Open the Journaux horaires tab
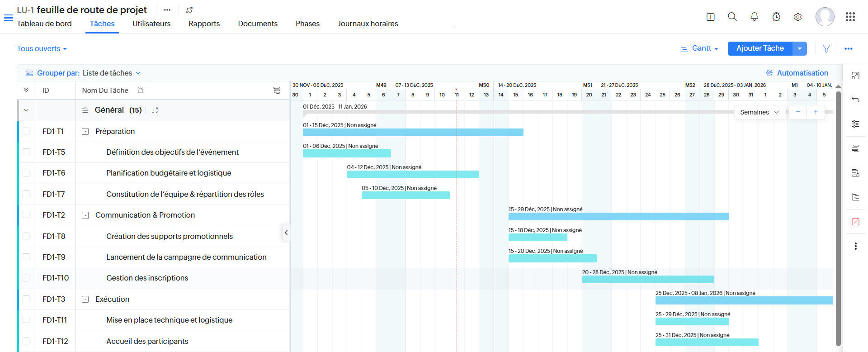 pos(368,24)
